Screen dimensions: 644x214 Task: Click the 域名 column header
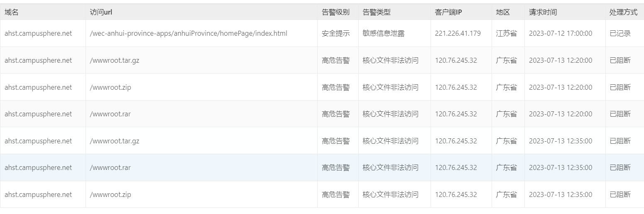pyautogui.click(x=12, y=12)
